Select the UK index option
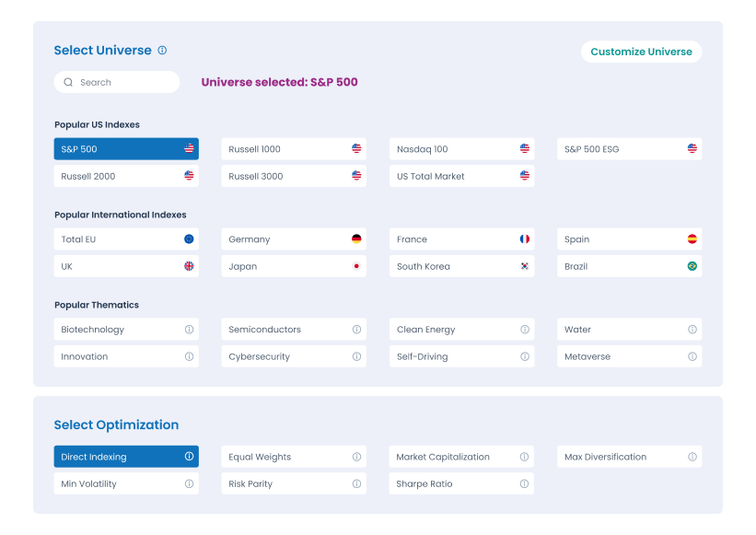 point(126,266)
